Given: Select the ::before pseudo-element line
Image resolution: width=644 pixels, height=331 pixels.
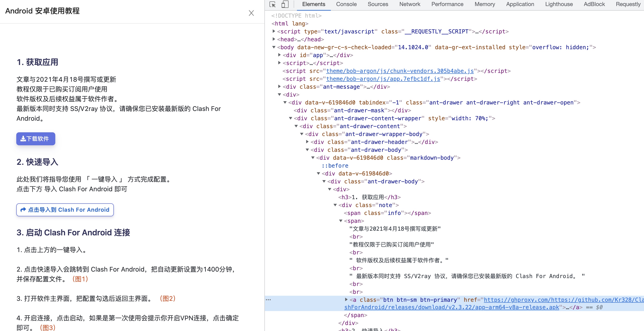Looking at the screenshot, I should tap(335, 166).
